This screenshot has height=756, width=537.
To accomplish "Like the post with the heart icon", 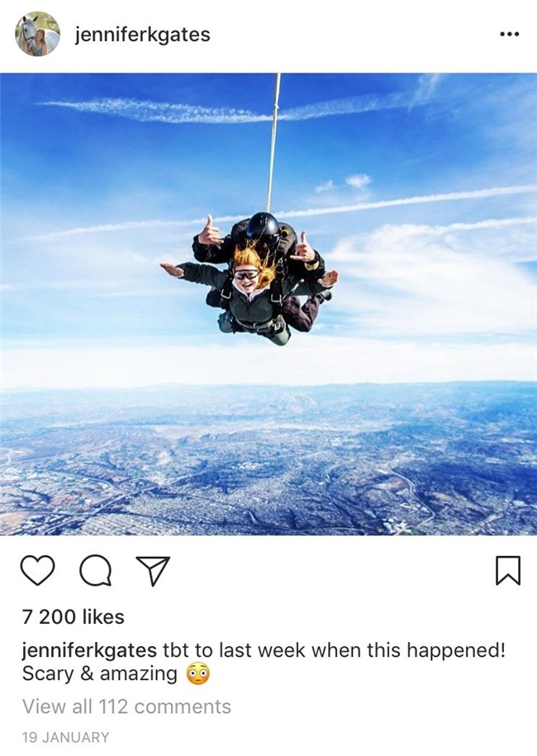I will tap(38, 570).
